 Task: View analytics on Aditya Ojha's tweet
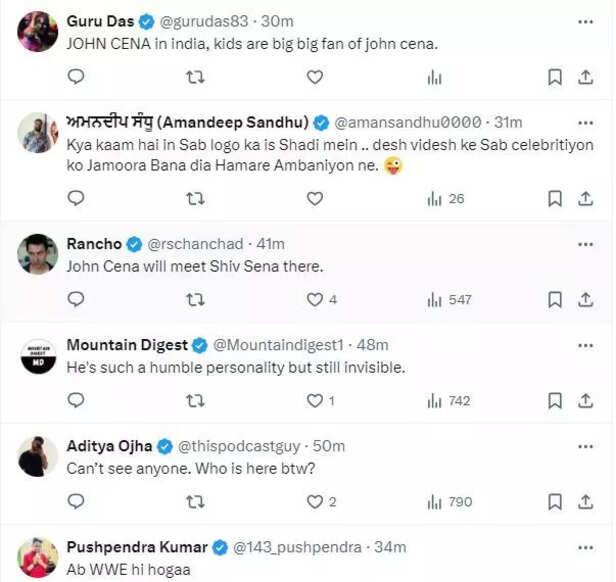(447, 501)
